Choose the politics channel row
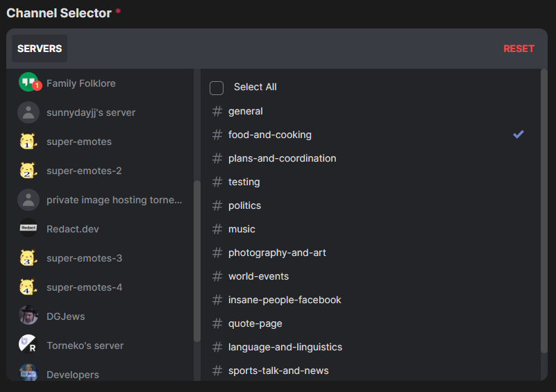This screenshot has height=392, width=556. click(244, 205)
